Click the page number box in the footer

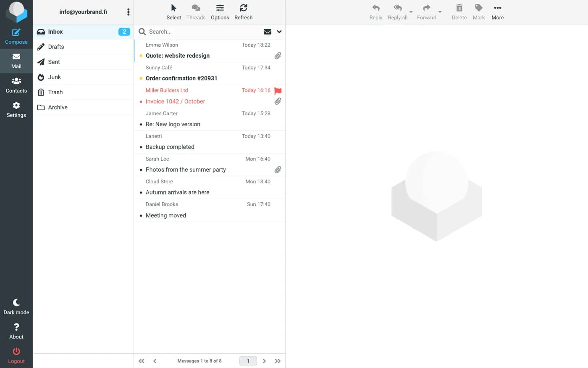pos(248,361)
